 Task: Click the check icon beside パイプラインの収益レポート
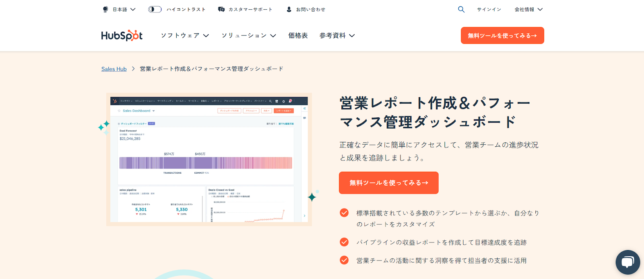coord(344,242)
